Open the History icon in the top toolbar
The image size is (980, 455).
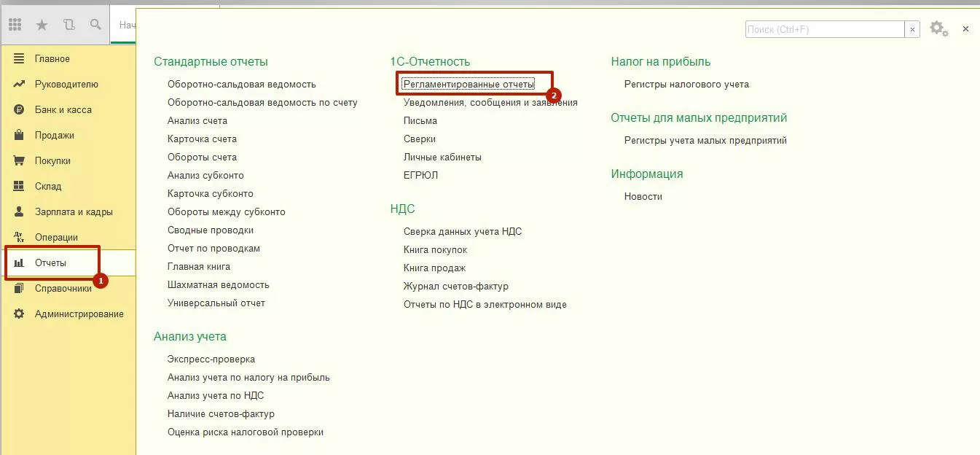point(68,25)
